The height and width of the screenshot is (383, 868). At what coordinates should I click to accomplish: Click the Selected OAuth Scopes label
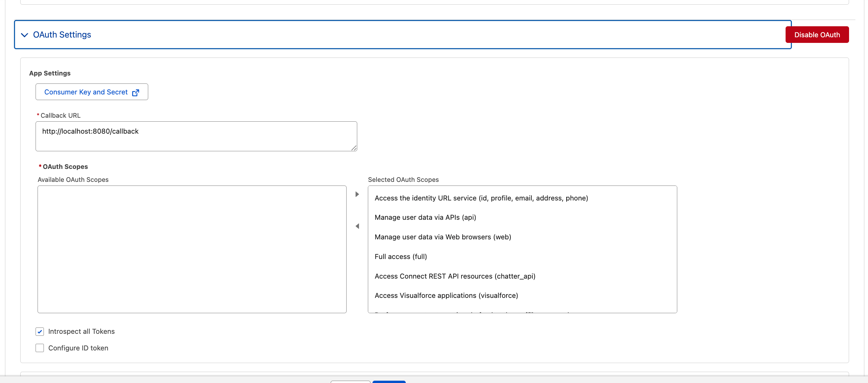click(403, 180)
